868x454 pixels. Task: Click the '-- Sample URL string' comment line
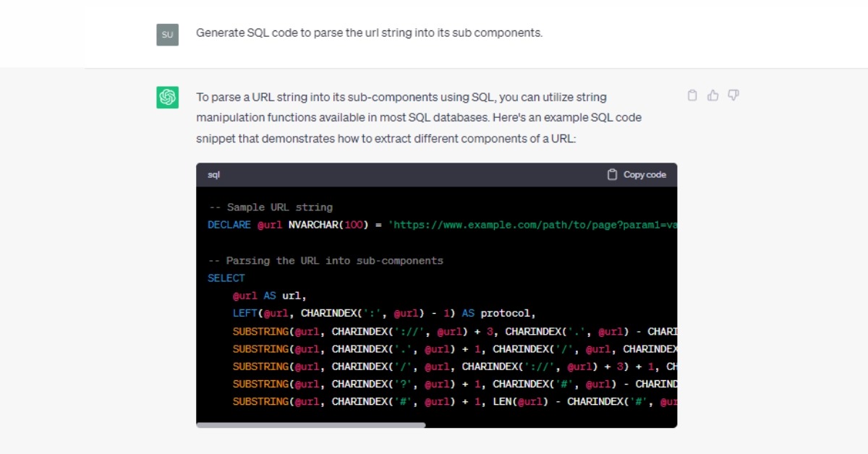[x=271, y=207]
